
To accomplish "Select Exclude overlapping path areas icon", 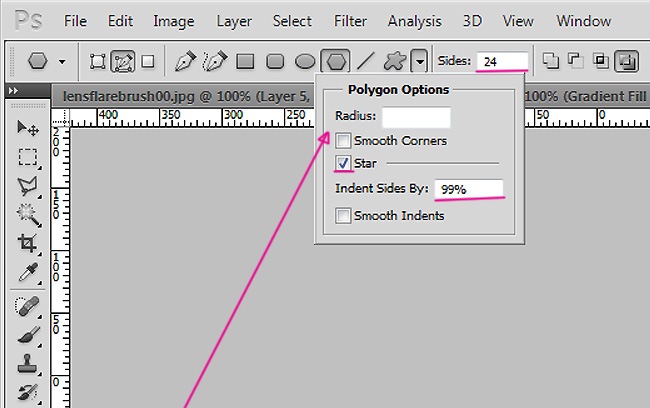I will (626, 61).
